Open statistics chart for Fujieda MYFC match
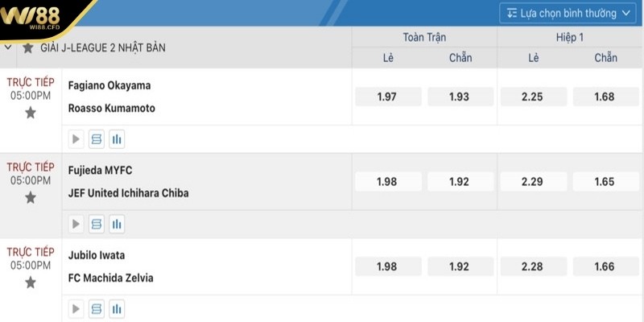This screenshot has width=644, height=322. click(x=117, y=224)
